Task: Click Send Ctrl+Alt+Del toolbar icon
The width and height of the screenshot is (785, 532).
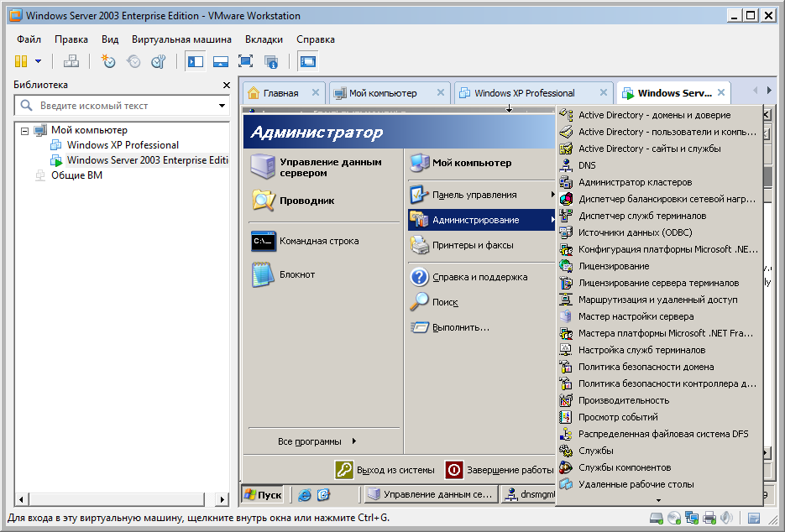Action: pyautogui.click(x=71, y=61)
